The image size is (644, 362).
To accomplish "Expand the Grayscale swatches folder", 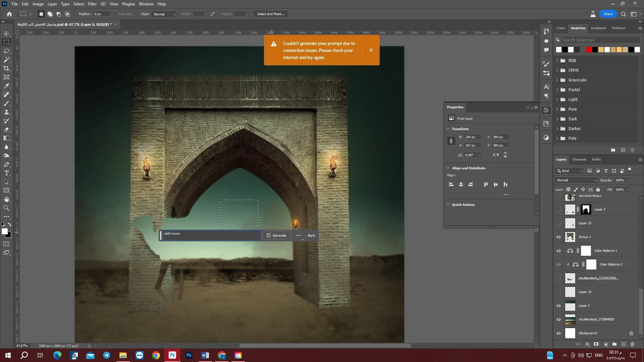I will click(x=557, y=80).
